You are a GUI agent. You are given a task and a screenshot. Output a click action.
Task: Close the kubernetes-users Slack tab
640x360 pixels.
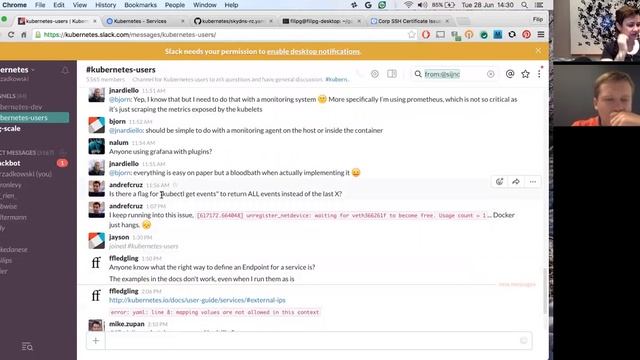[x=95, y=21]
